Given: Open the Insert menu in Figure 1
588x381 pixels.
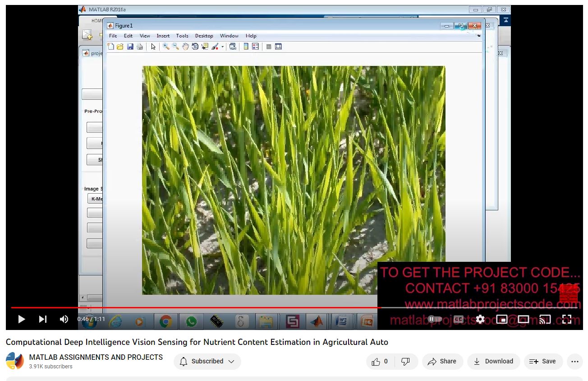Looking at the screenshot, I should coord(163,36).
